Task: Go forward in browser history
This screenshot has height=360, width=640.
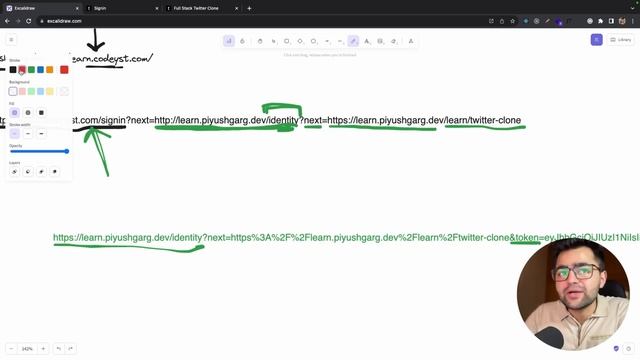Action: 18,21
